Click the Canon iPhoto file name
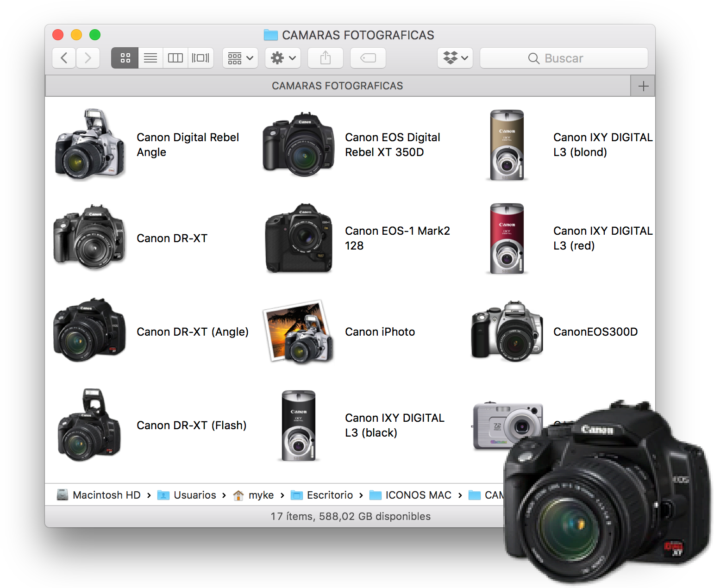The height and width of the screenshot is (588, 714). 380,332
